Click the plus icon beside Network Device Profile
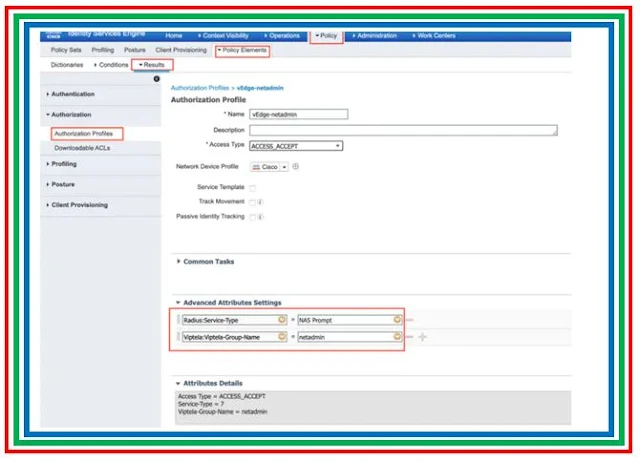Viewport: 640px width, 462px height. 296,167
